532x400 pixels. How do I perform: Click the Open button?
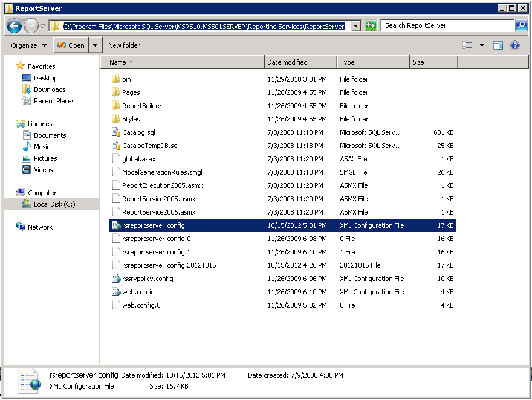pyautogui.click(x=71, y=45)
